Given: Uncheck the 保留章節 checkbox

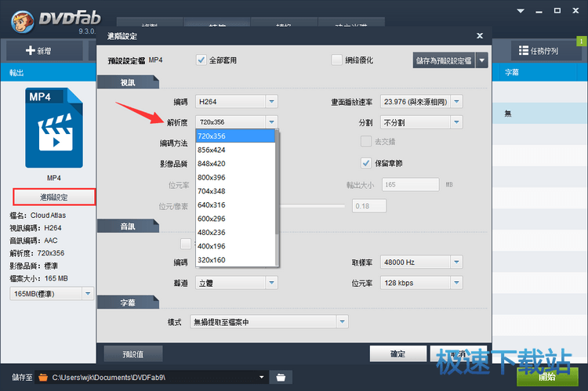Looking at the screenshot, I should 366,163.
